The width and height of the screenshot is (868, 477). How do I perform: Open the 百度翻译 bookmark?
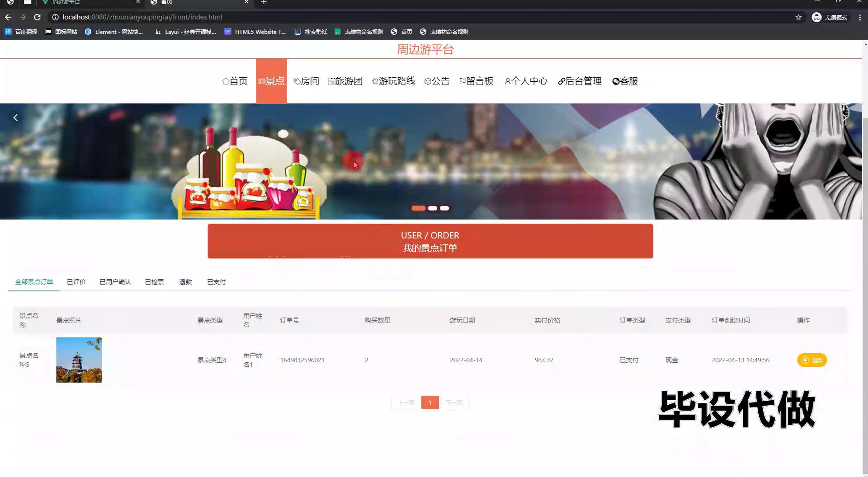(21, 32)
